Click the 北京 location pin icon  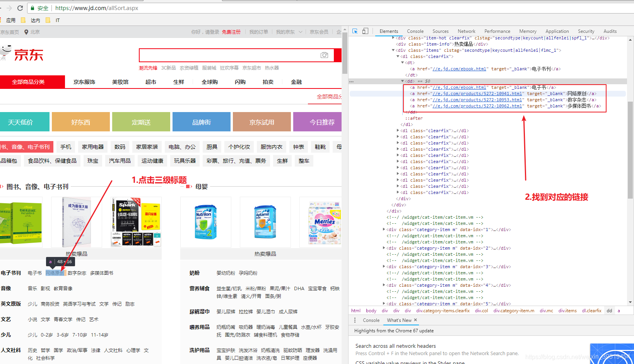point(26,32)
